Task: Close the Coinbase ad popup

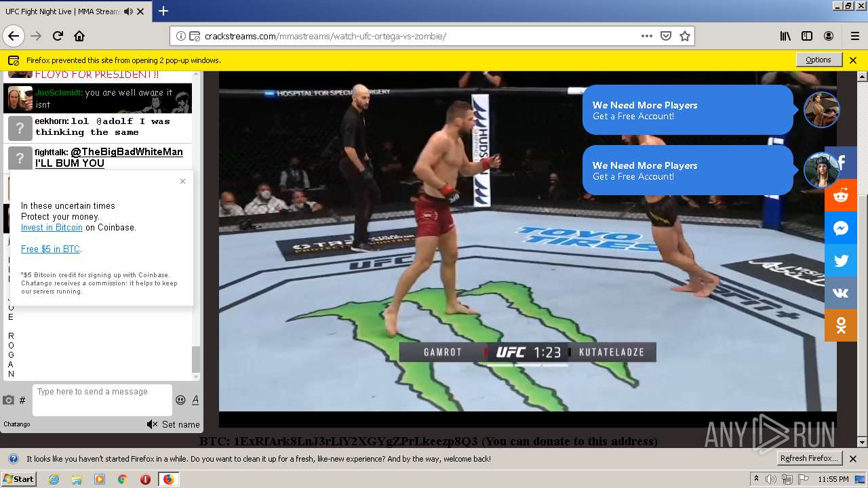Action: 182,181
